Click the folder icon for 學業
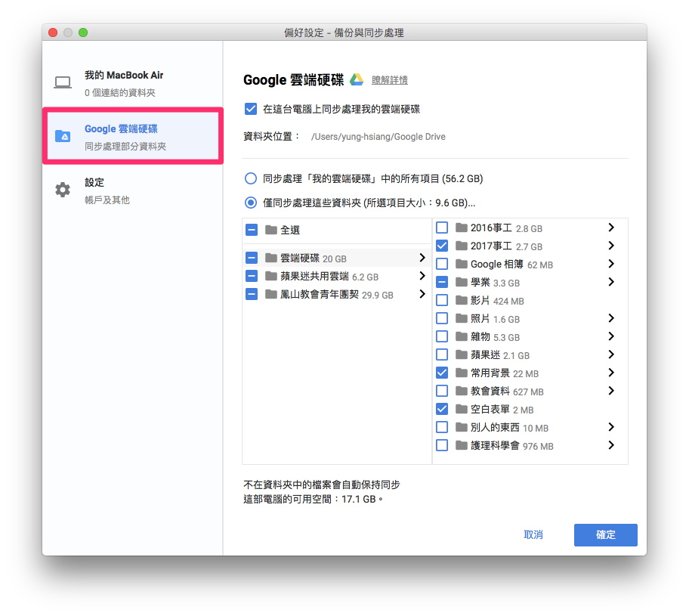Viewport: 689px width, 616px height. tap(462, 282)
